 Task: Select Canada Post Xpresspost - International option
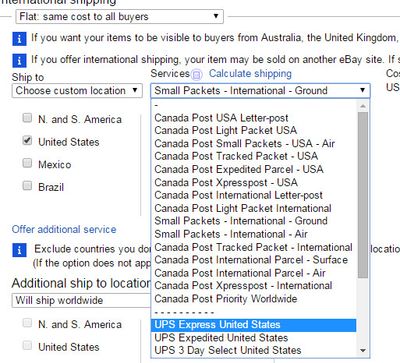[254, 286]
